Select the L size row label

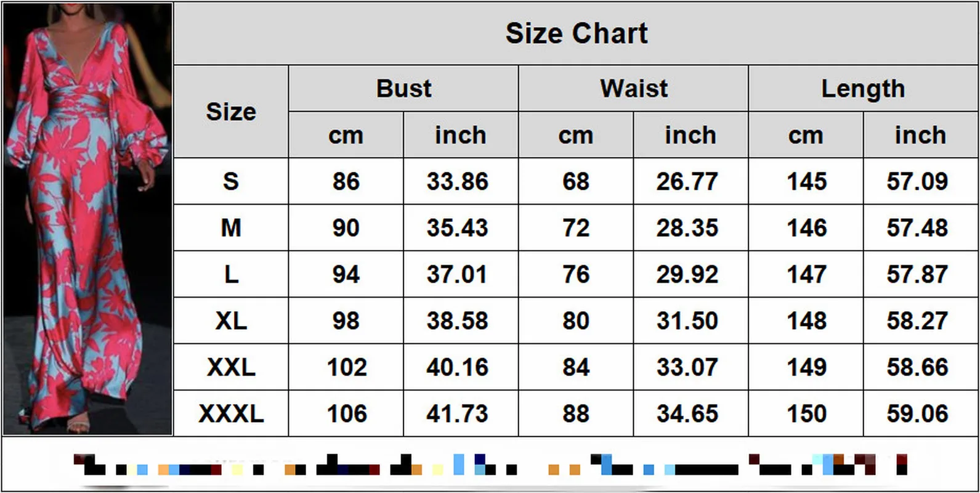tap(231, 274)
